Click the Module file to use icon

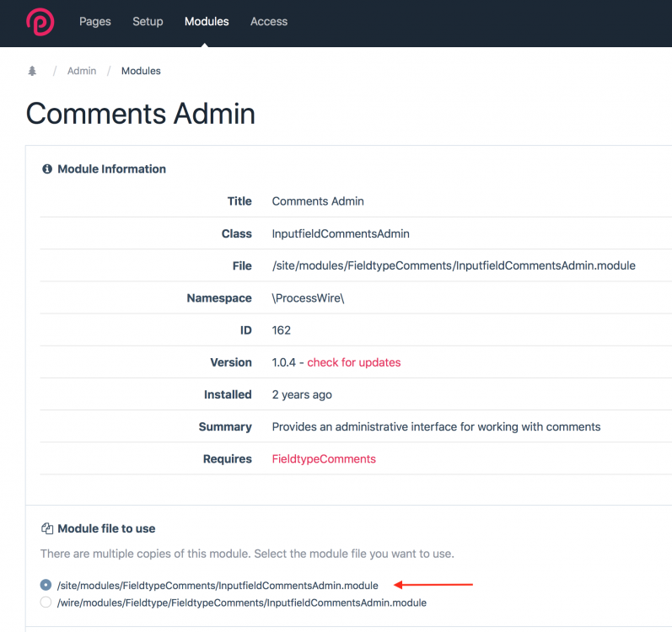(x=47, y=528)
